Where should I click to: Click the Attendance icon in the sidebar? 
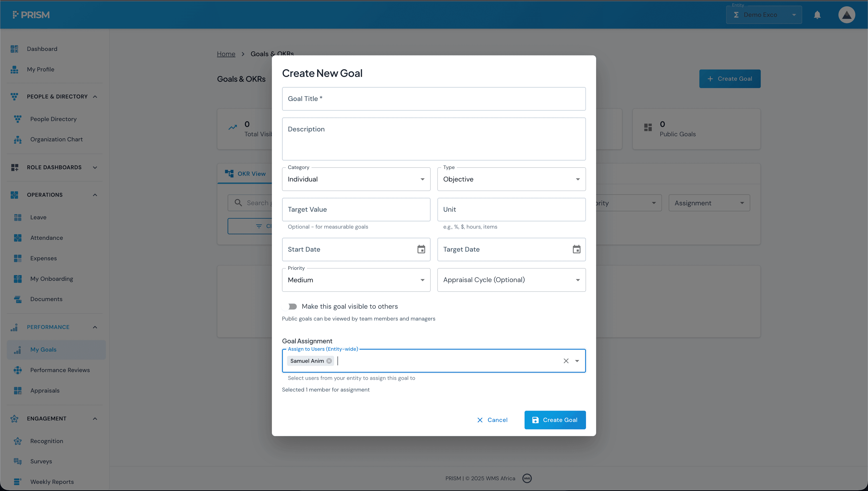18,238
